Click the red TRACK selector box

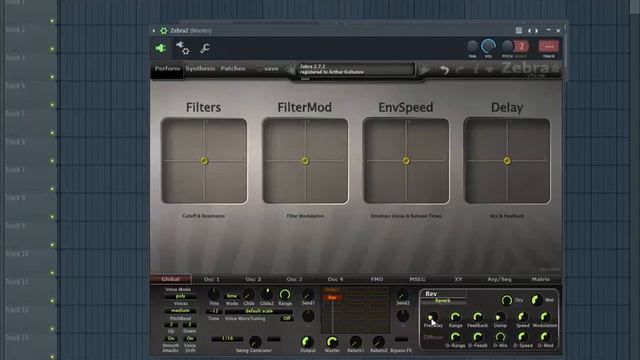[549, 46]
